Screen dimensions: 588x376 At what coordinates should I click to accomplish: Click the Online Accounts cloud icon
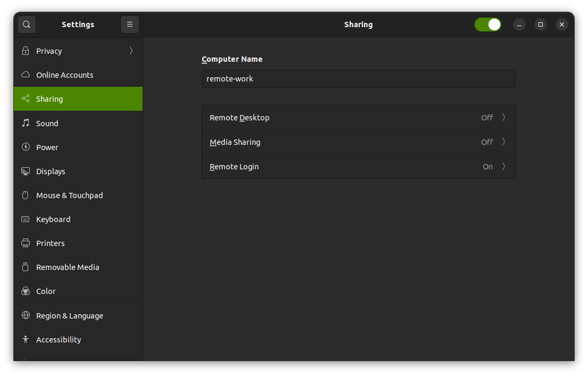[25, 75]
